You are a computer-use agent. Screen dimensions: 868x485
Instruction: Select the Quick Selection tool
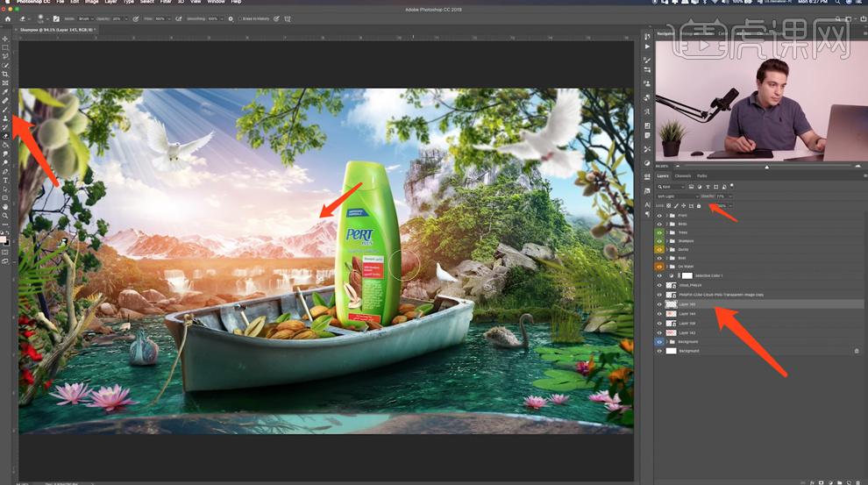tap(5, 65)
